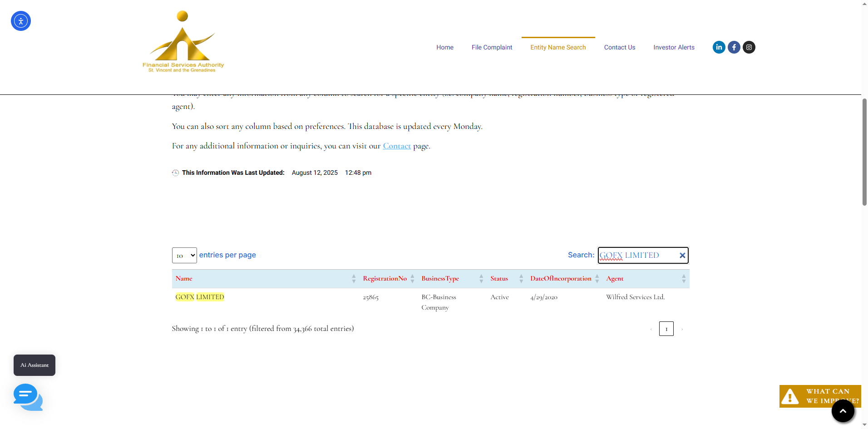Open the File Complaint menu item
This screenshot has height=429, width=868.
pyautogui.click(x=492, y=47)
